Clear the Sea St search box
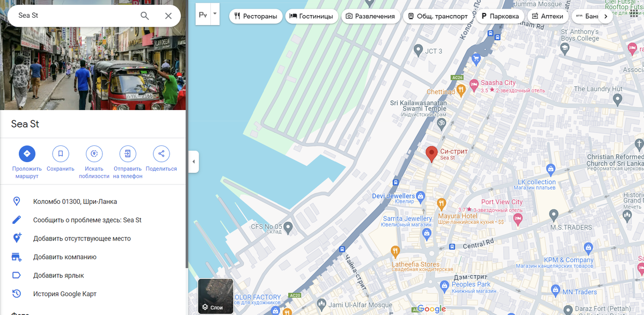 (x=169, y=16)
